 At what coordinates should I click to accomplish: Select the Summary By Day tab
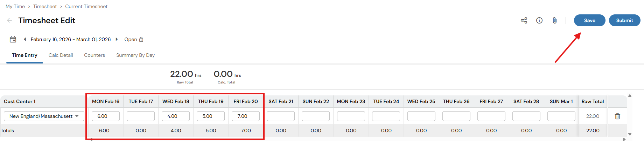point(135,55)
